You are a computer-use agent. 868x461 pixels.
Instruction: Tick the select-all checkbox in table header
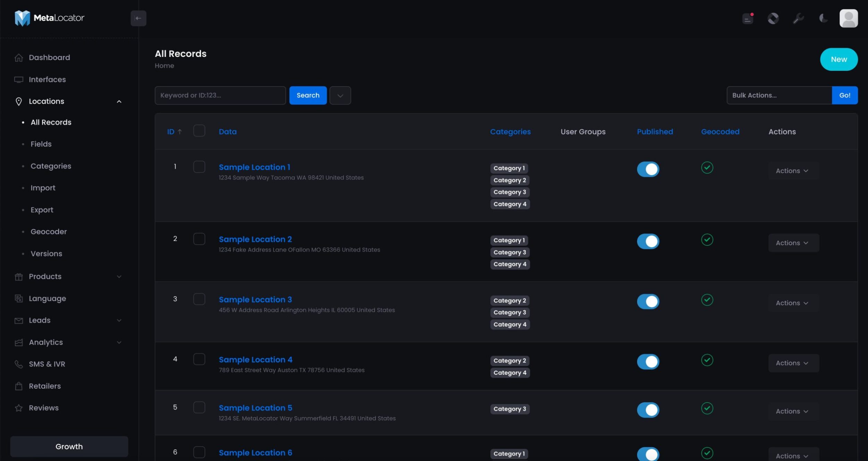click(x=199, y=131)
